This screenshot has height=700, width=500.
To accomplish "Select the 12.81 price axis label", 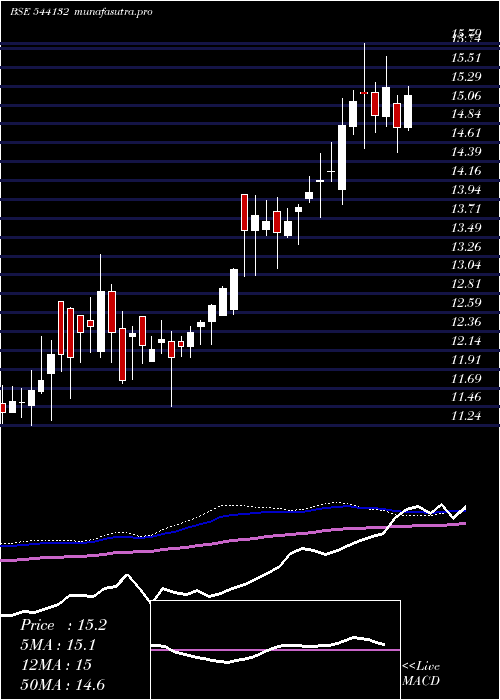I will click(466, 284).
